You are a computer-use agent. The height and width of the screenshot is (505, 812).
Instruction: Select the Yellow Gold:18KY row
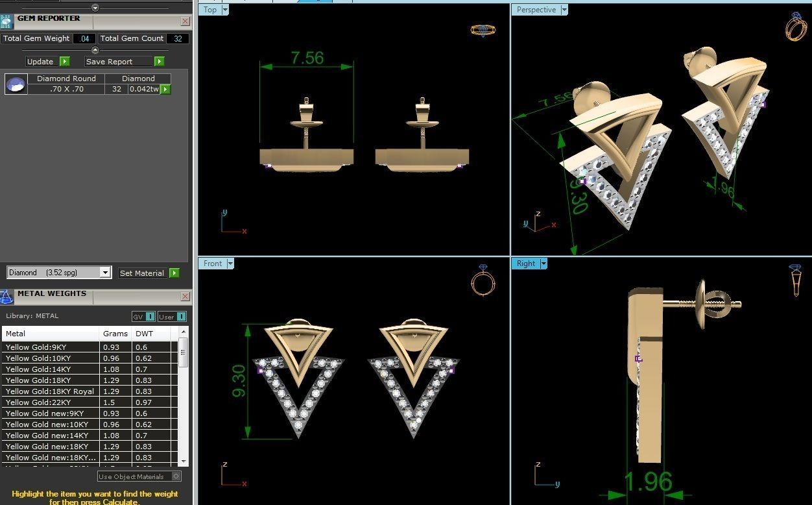[x=90, y=380]
